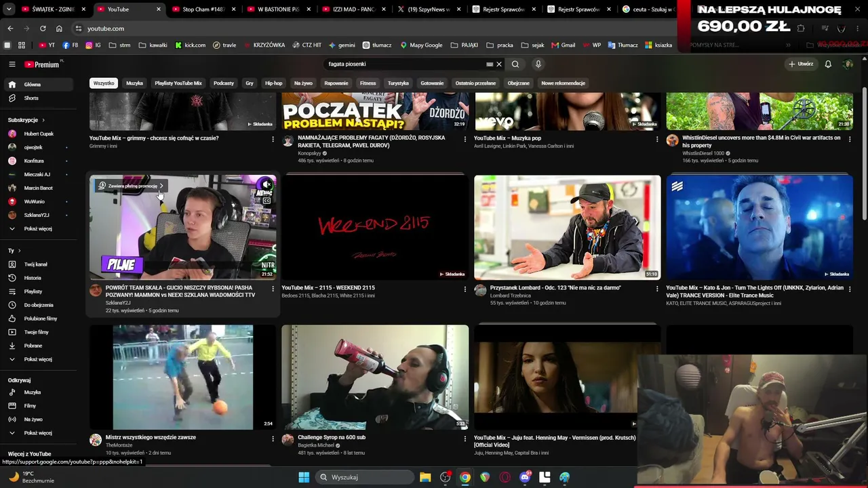Select the Hip-hop filter chip
The image size is (868, 488).
pos(273,83)
